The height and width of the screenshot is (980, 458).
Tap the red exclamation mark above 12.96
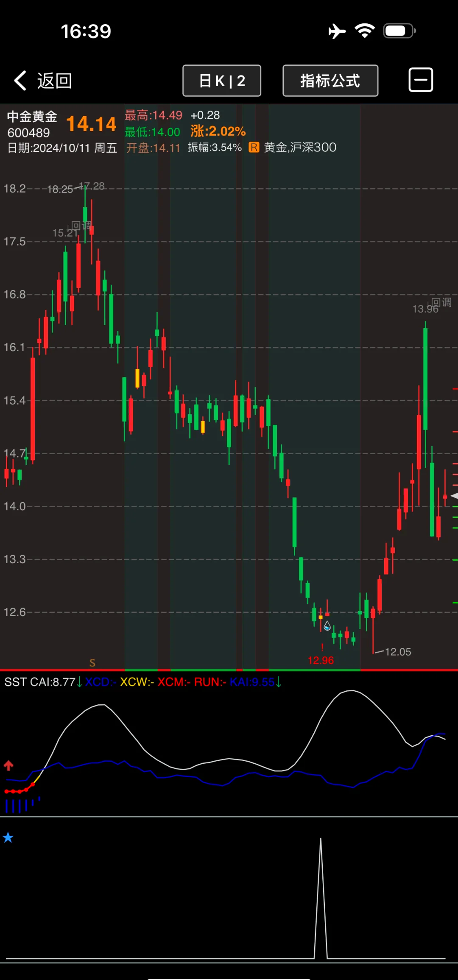[x=322, y=648]
